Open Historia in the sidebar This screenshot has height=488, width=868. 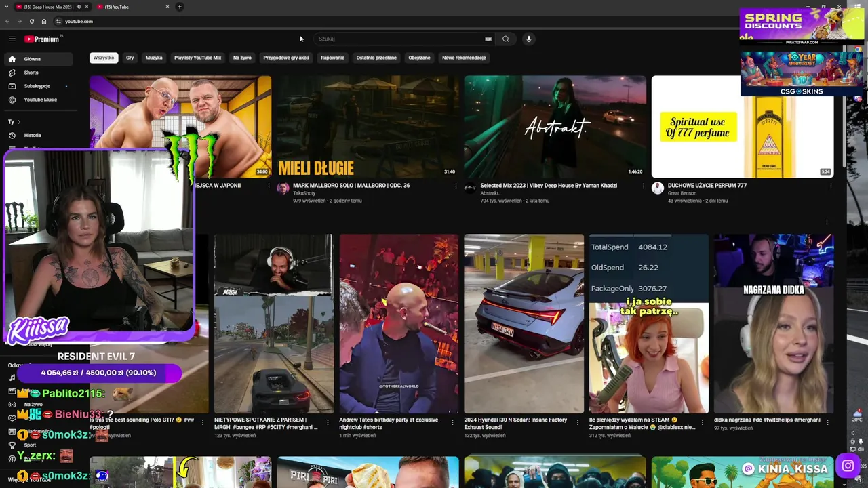click(40, 135)
